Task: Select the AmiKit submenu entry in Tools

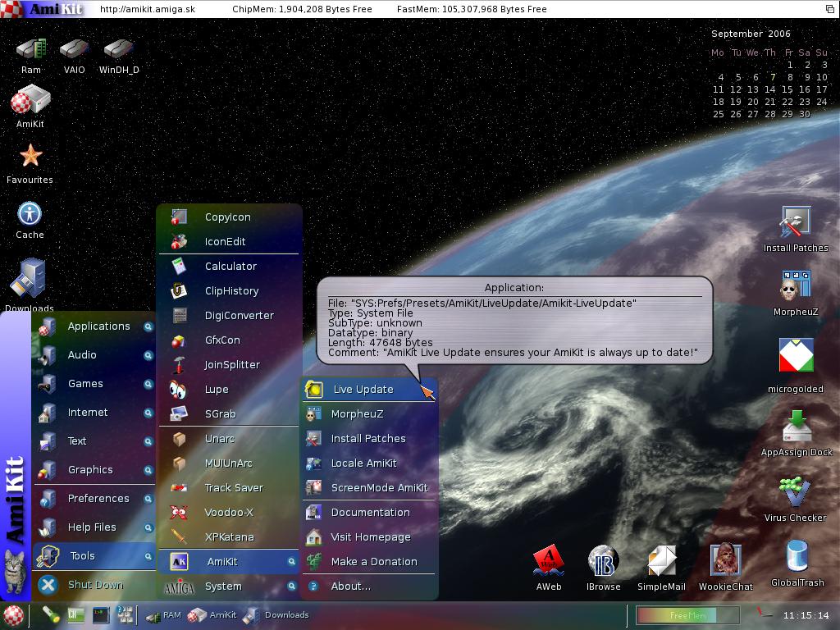Action: (x=230, y=562)
